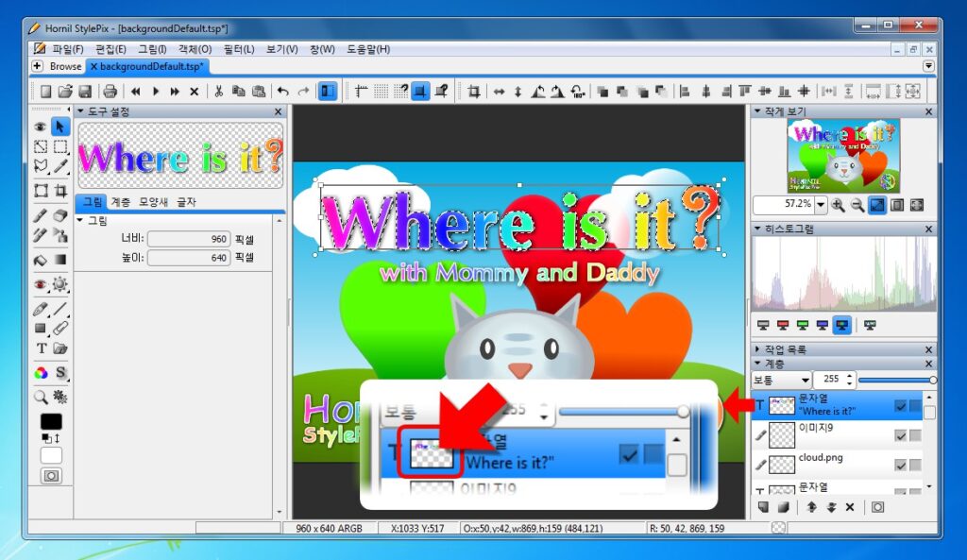Select the rectangular marquee selection tool
This screenshot has width=967, height=560.
(x=60, y=146)
